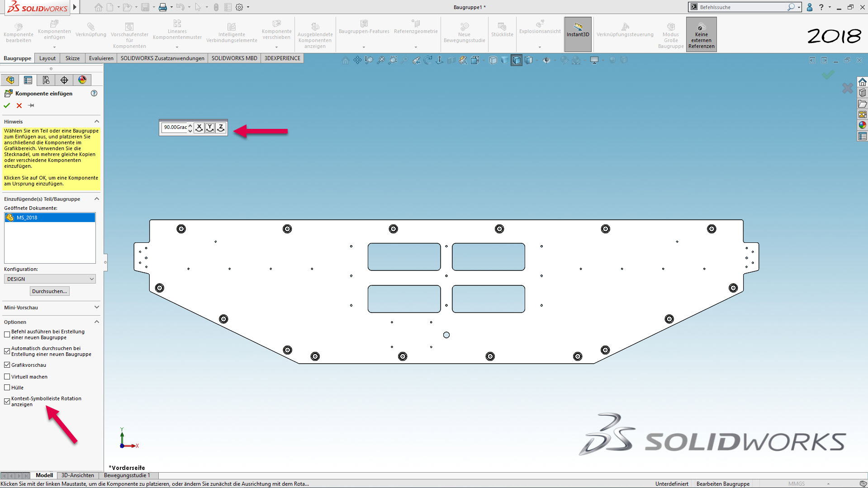The height and width of the screenshot is (488, 868).
Task: Rotate component about Y axis
Action: point(210,128)
